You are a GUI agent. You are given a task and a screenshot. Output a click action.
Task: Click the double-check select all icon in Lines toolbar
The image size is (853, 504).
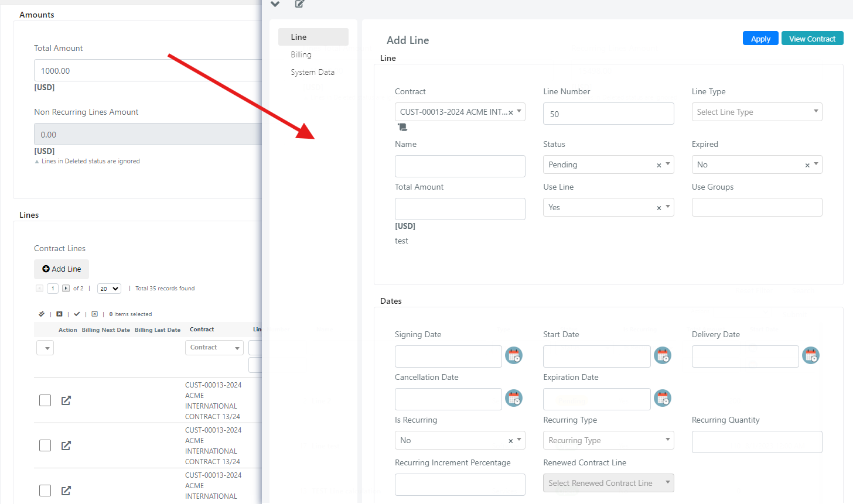point(42,314)
